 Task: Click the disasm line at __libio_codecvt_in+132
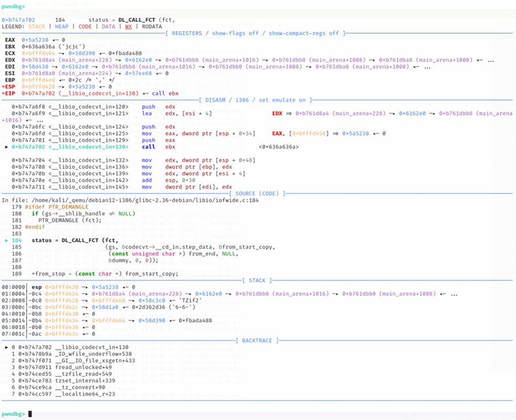click(134, 160)
